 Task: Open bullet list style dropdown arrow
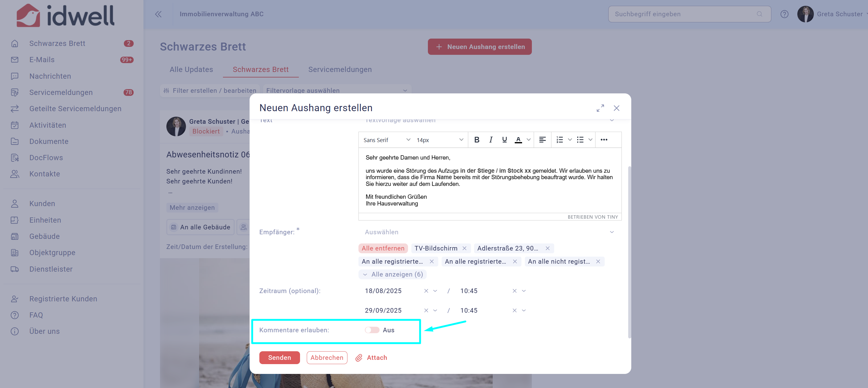(x=590, y=140)
